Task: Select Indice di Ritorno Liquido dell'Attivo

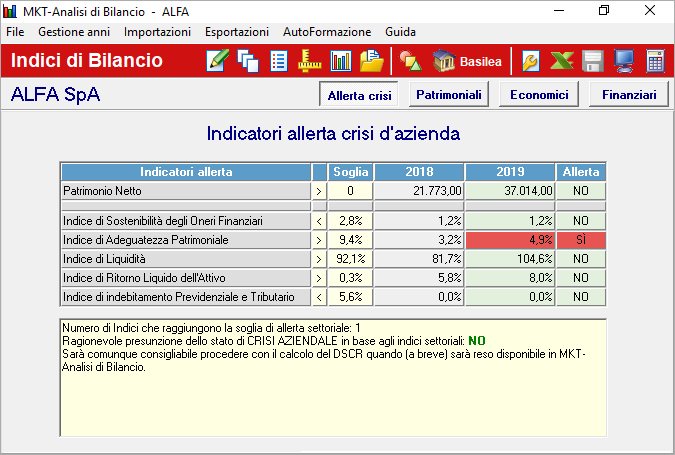Action: [186, 278]
